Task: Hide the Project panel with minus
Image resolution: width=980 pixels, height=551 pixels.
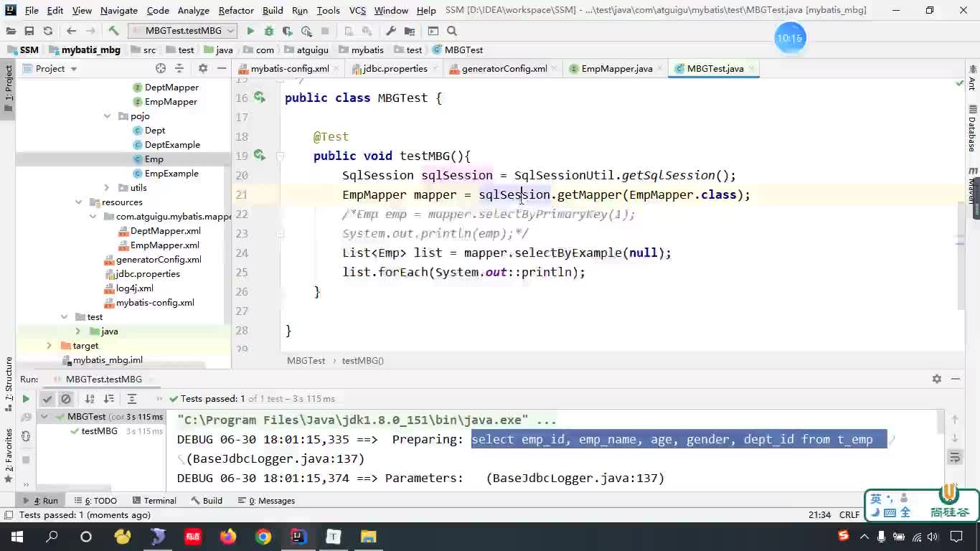Action: [x=222, y=68]
